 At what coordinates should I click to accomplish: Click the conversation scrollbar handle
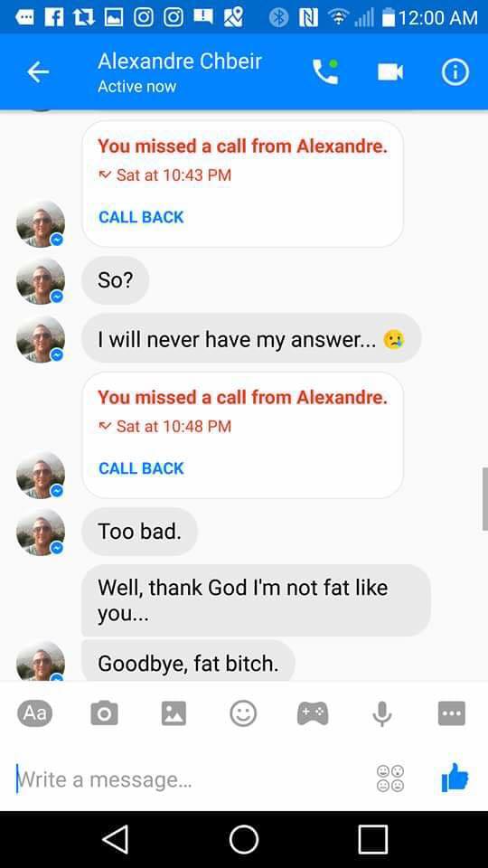484,499
